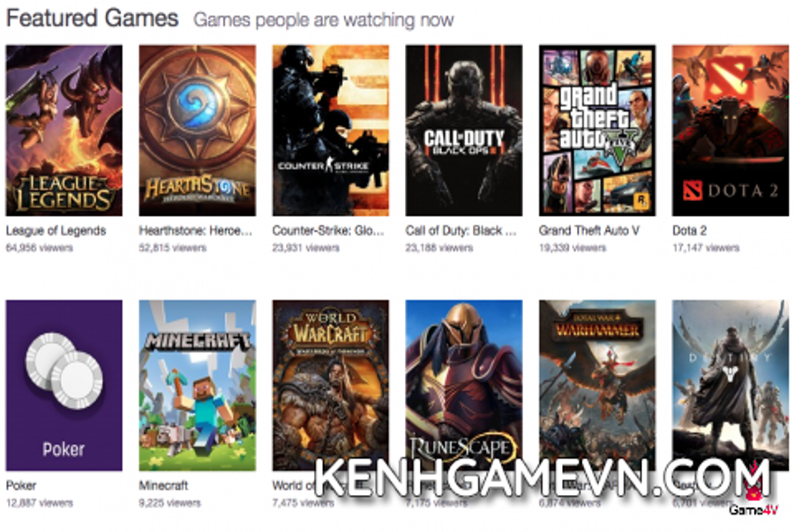Select the Grand Theft Auto V title link

[589, 231]
